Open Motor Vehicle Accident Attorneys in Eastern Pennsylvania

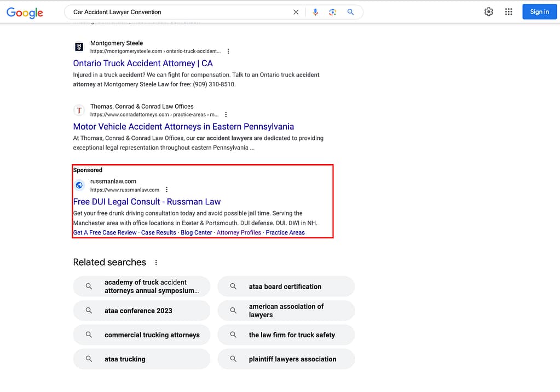pyautogui.click(x=183, y=127)
